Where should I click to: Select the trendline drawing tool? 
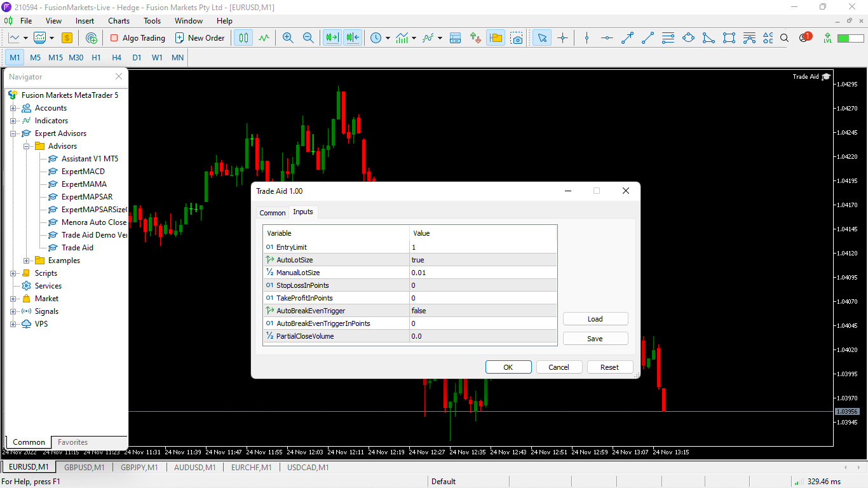click(648, 38)
